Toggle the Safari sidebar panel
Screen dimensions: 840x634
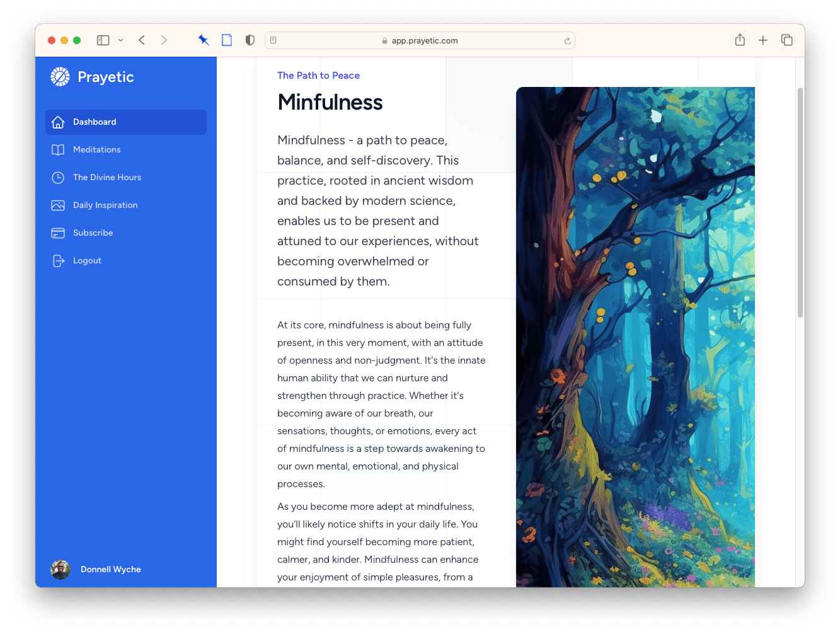point(103,40)
